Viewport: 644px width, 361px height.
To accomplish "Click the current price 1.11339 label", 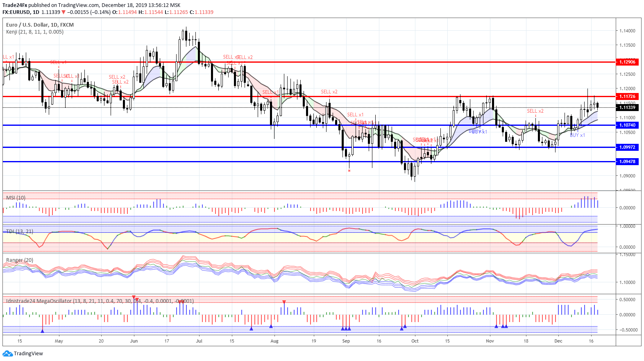I will click(627, 107).
